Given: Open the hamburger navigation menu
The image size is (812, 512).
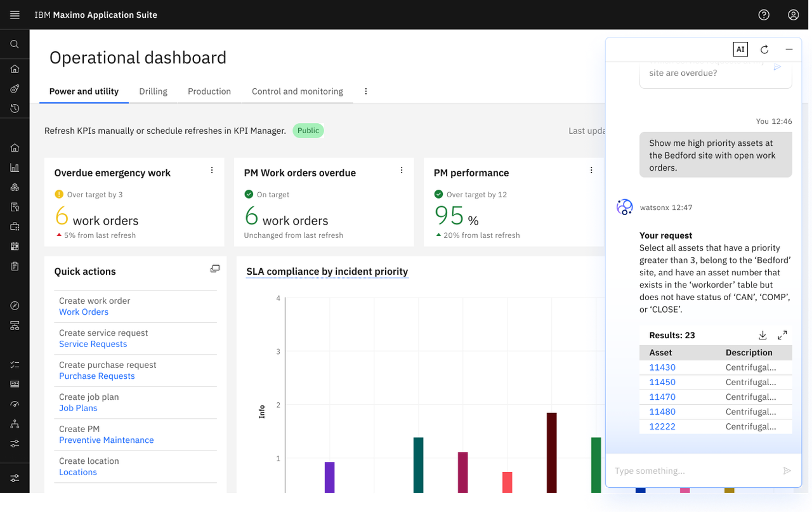Looking at the screenshot, I should [x=15, y=15].
